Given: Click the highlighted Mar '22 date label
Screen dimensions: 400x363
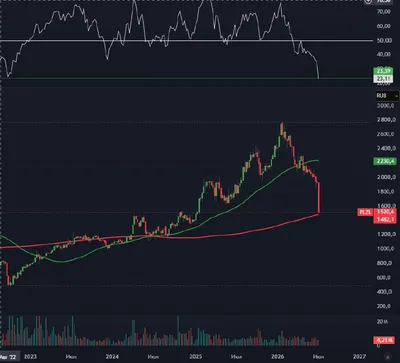Looking at the screenshot, I should pyautogui.click(x=9, y=356).
